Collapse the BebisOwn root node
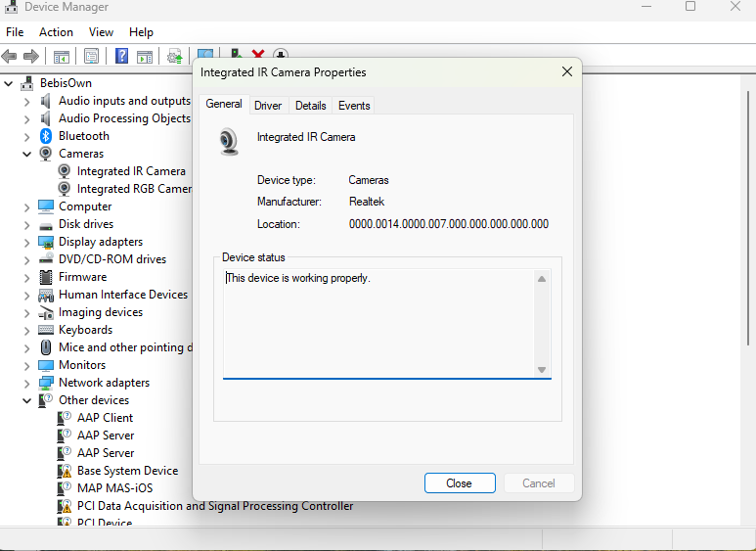 pyautogui.click(x=8, y=83)
